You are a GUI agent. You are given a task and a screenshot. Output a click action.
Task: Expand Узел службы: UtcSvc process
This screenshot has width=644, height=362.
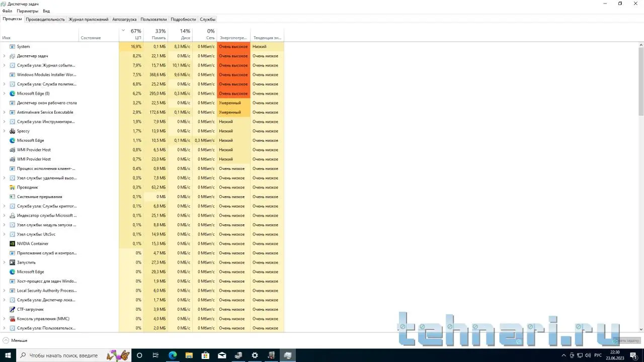point(5,234)
